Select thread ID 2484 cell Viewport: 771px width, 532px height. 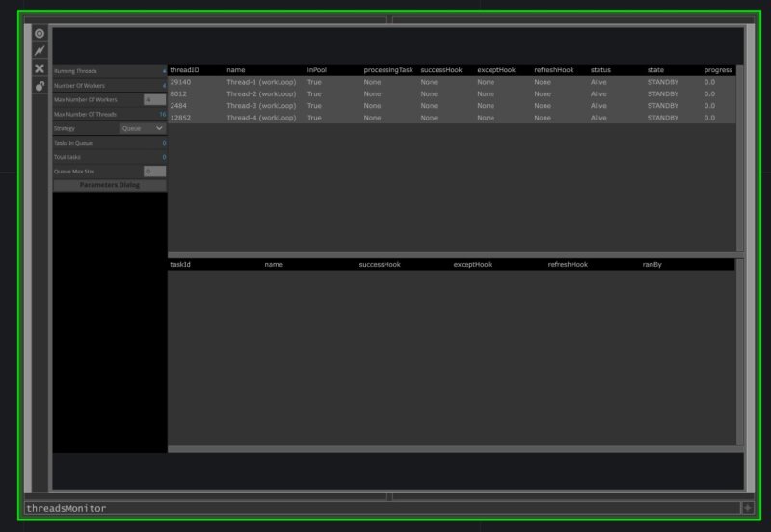click(178, 106)
